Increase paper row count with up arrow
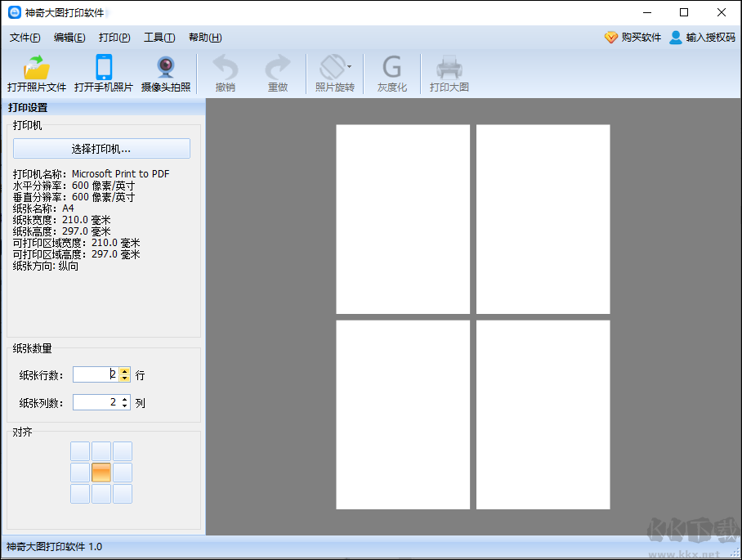Viewport: 742px width, 560px height. click(x=124, y=371)
